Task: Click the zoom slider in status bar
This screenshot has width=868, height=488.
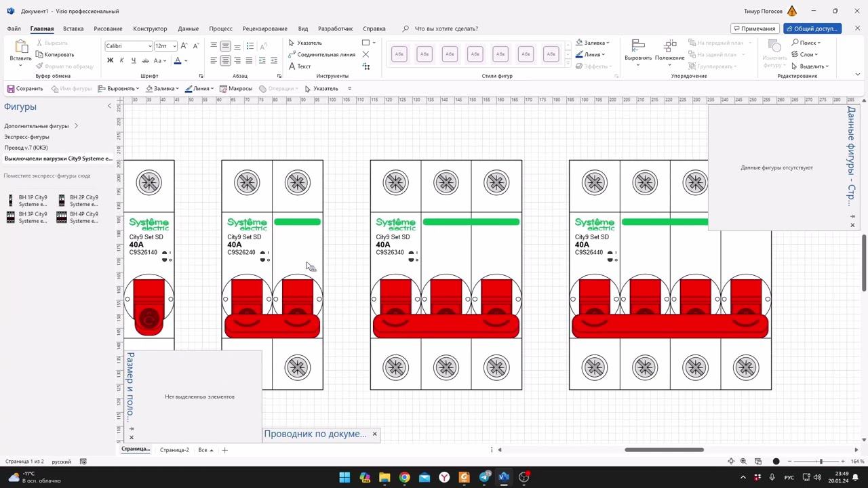Action: coord(821,462)
